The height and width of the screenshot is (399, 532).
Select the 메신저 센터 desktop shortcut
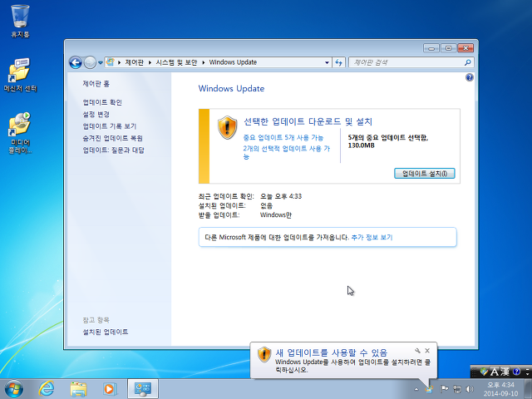(x=20, y=75)
